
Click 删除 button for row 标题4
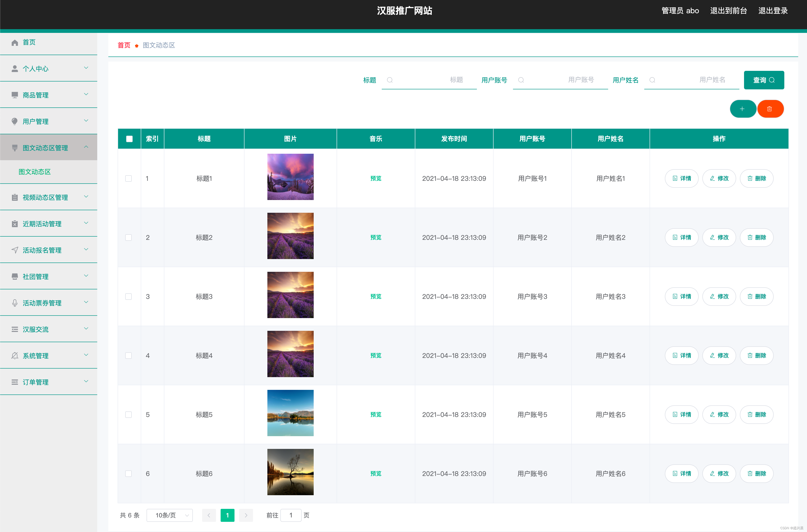[757, 356]
